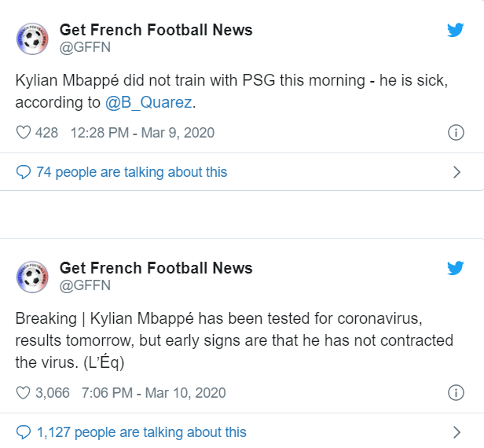Click GFFN avatar on first tweet

(x=33, y=39)
